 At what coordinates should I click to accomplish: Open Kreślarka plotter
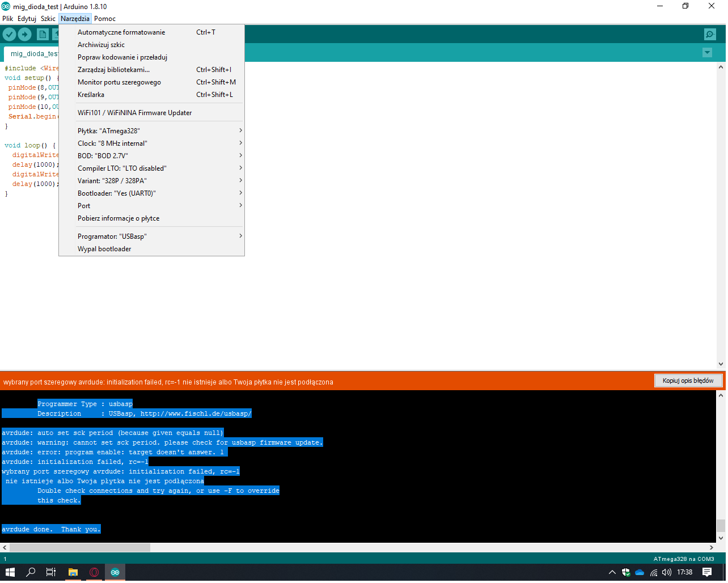click(151, 95)
